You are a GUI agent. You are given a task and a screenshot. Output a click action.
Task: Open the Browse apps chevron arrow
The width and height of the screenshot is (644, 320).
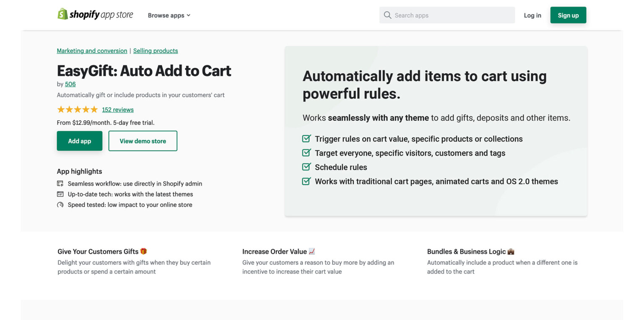click(189, 15)
